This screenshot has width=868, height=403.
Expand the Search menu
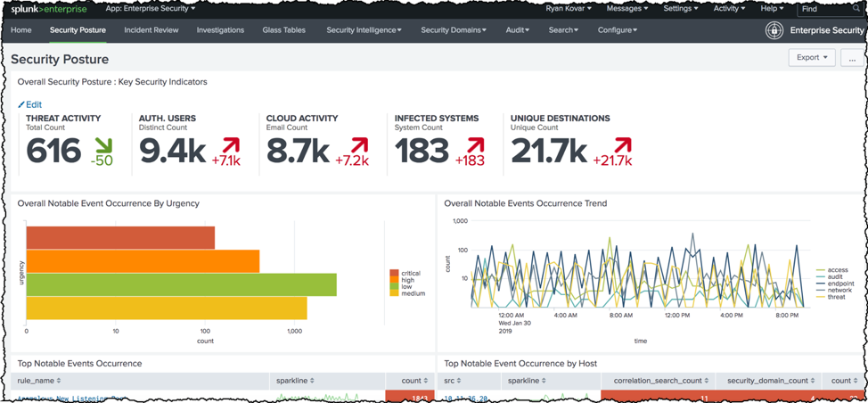point(563,30)
